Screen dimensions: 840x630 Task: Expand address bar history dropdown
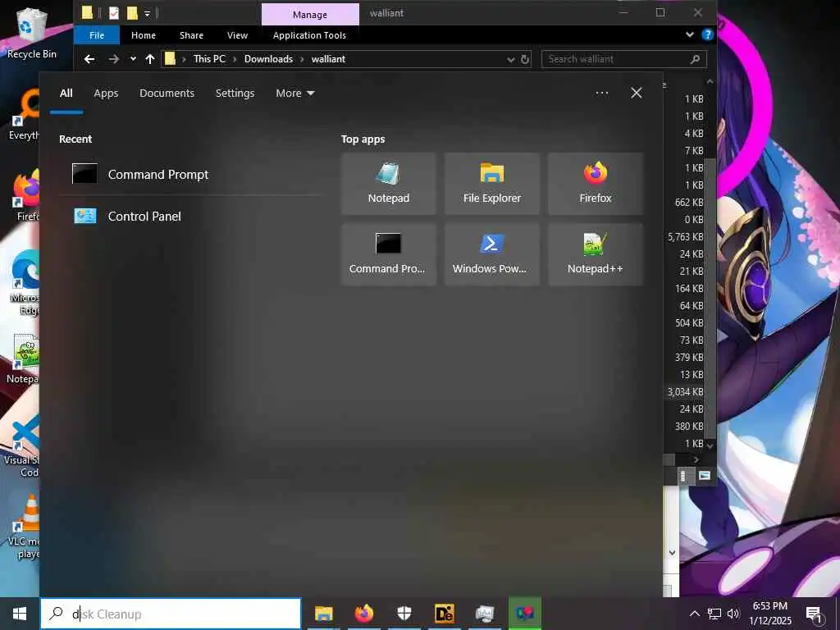pos(510,59)
